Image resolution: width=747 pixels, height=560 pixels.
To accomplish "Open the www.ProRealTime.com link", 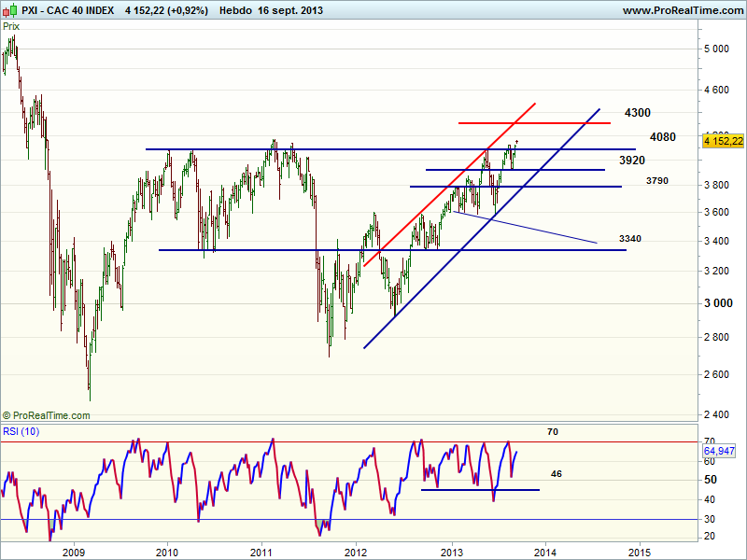I will pos(682,10).
